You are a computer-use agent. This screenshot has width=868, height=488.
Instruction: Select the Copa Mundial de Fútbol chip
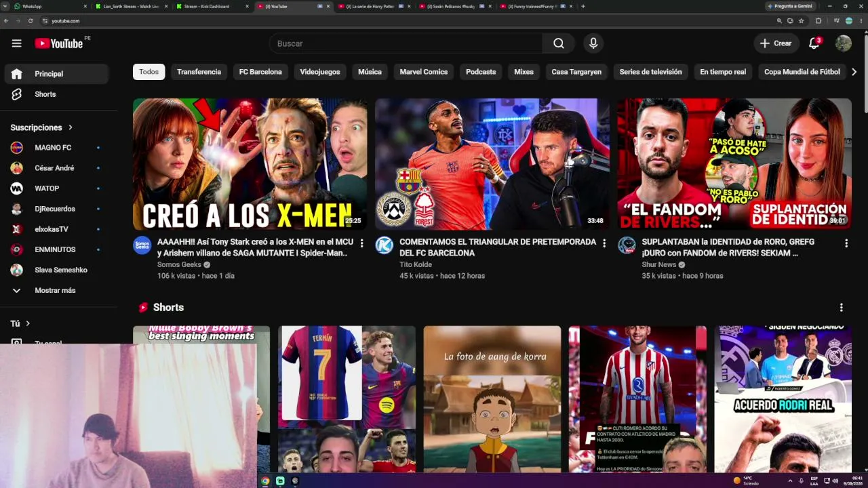802,72
